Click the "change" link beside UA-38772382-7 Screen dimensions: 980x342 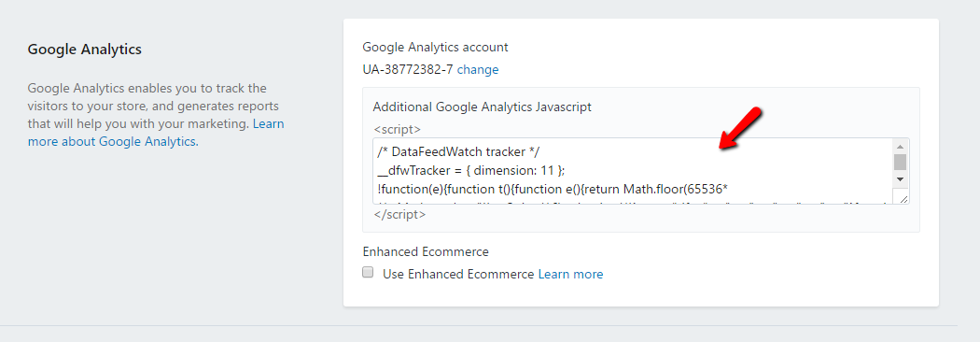tap(478, 69)
